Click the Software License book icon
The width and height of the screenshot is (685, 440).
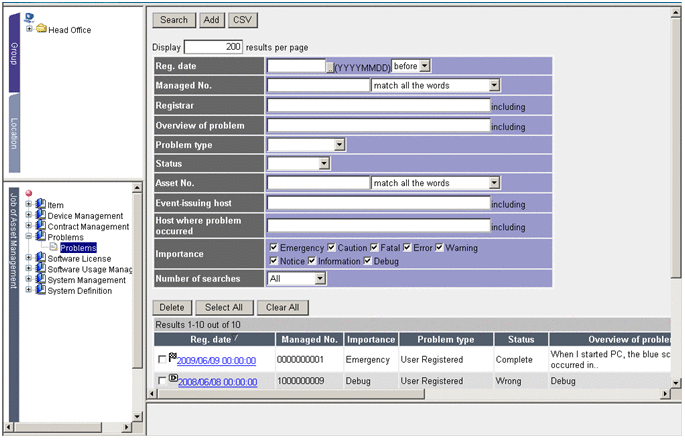(x=40, y=258)
